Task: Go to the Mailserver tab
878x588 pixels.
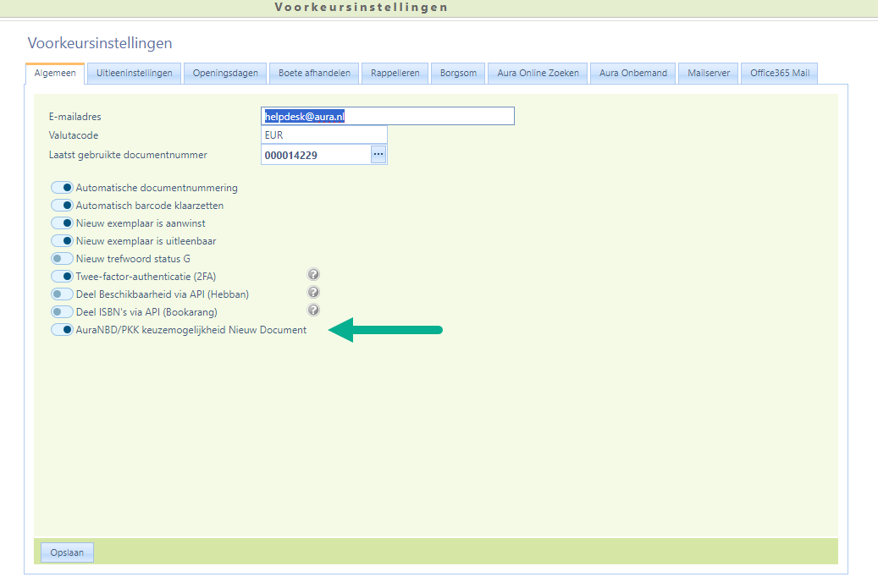Action: pos(709,74)
